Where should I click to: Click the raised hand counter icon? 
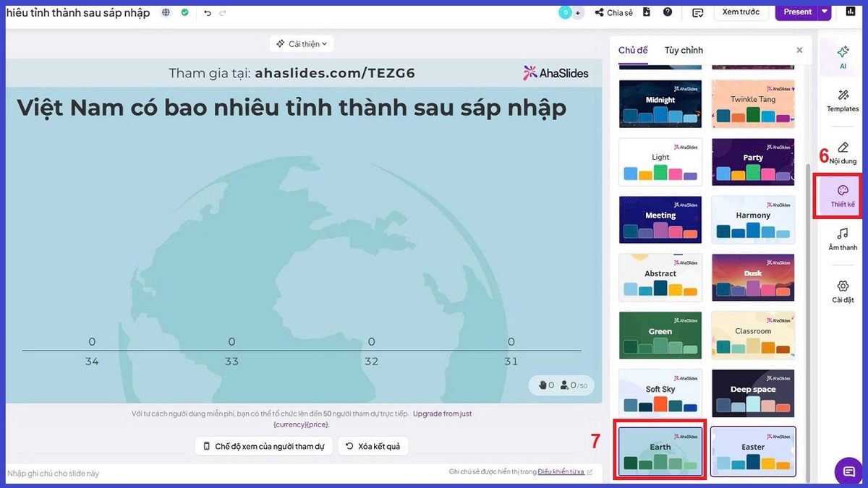542,385
